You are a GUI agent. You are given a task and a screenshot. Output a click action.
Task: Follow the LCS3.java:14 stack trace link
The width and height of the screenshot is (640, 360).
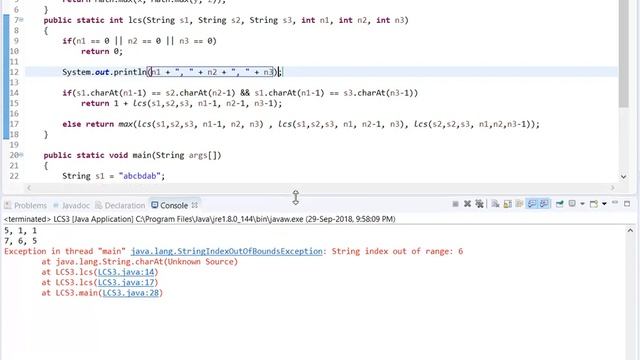coord(126,272)
